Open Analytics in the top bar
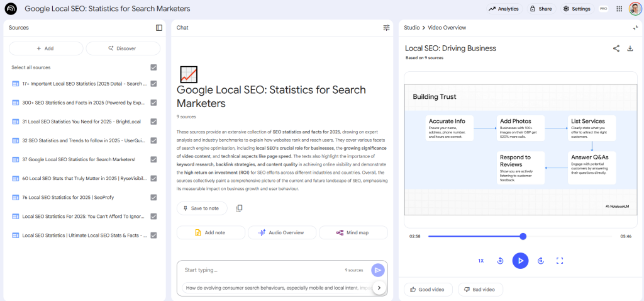The image size is (644, 301). point(504,9)
